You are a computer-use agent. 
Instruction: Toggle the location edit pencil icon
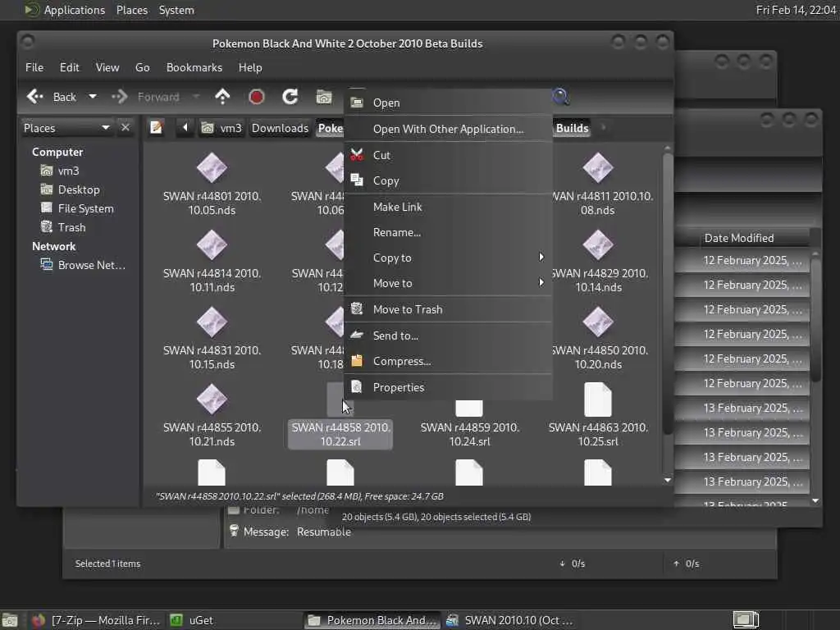(x=157, y=127)
